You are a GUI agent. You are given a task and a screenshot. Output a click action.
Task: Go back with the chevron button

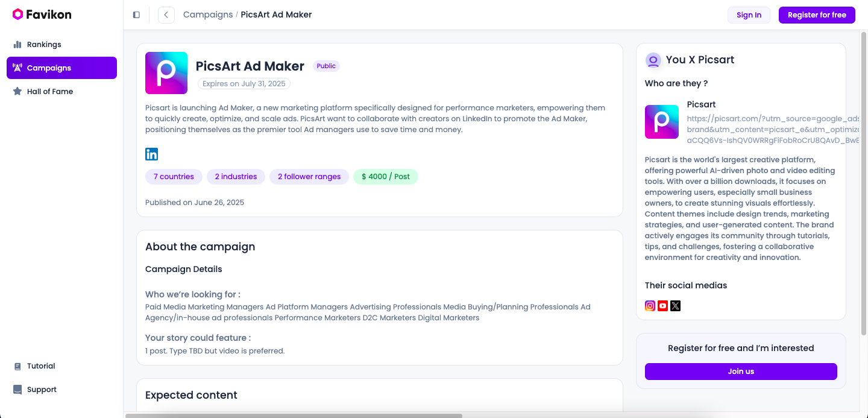click(x=166, y=15)
